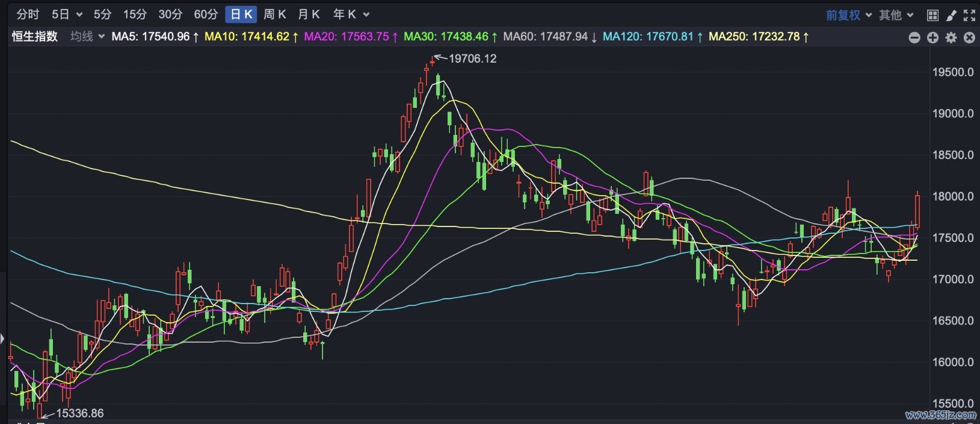Zoom out chart with minus circle icon
This screenshot has width=980, height=424.
point(914,37)
